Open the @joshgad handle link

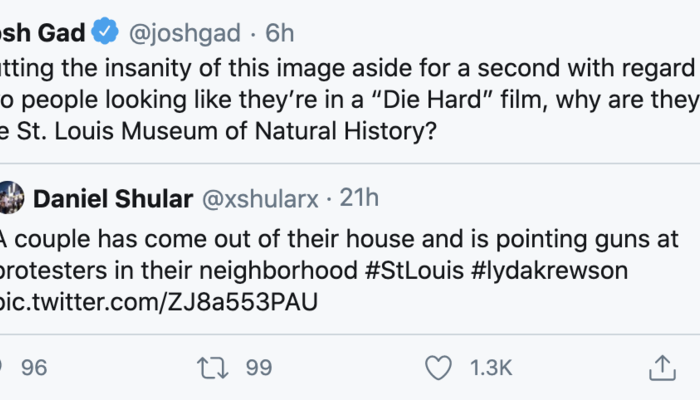click(185, 33)
